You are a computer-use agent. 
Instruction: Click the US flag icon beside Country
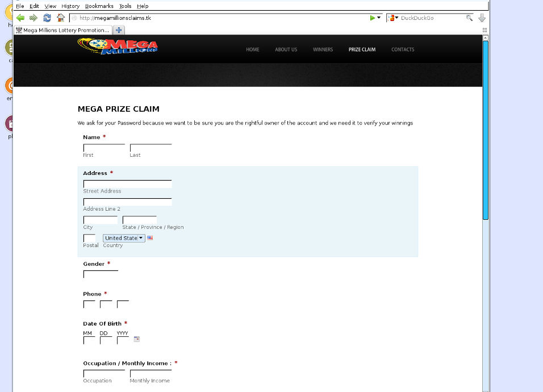pyautogui.click(x=150, y=238)
